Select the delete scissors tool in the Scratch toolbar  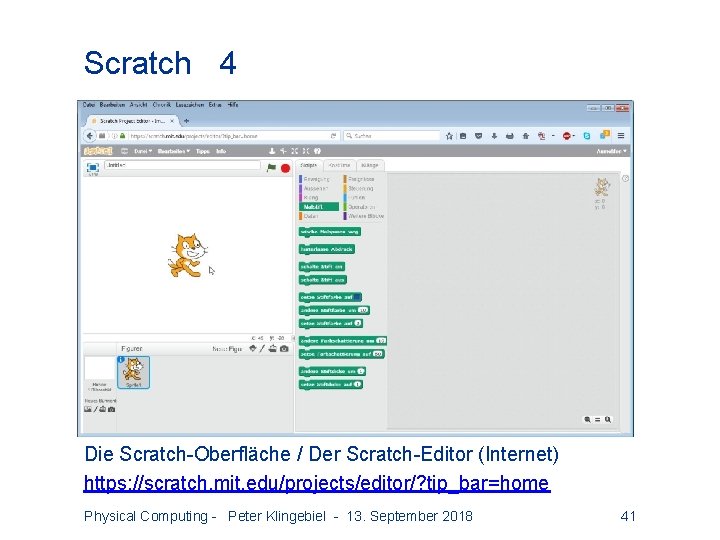pos(283,151)
